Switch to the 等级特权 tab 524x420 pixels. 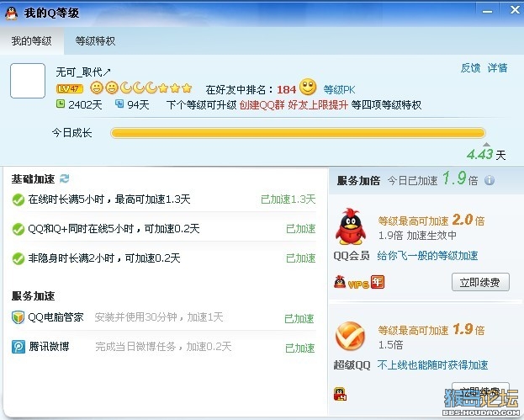pos(95,40)
